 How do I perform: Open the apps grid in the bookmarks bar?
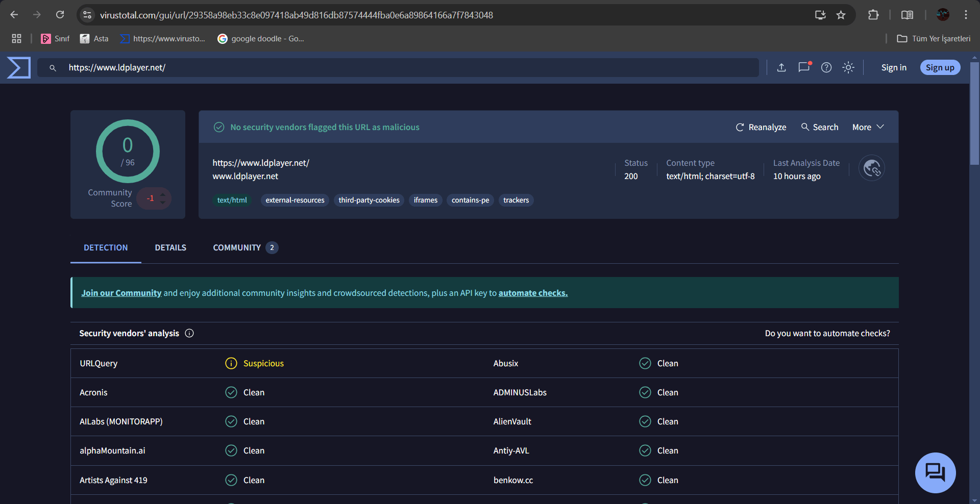[16, 38]
